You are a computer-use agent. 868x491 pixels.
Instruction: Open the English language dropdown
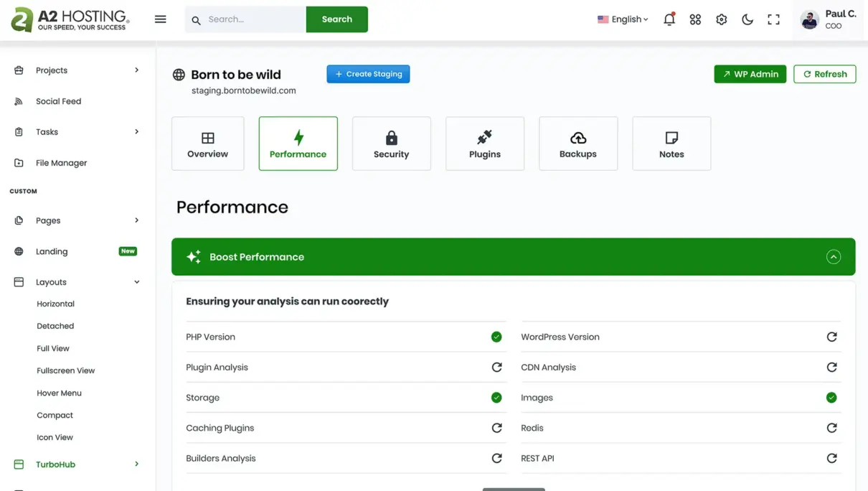point(623,19)
